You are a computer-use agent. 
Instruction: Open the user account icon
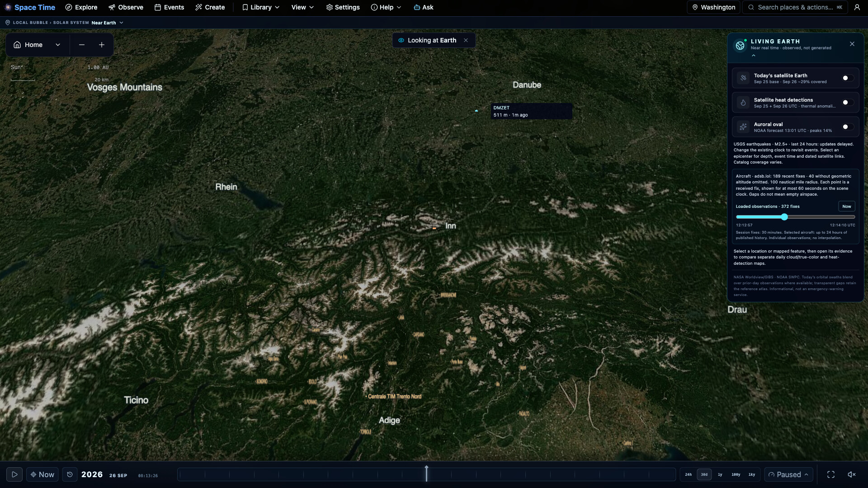(x=857, y=7)
